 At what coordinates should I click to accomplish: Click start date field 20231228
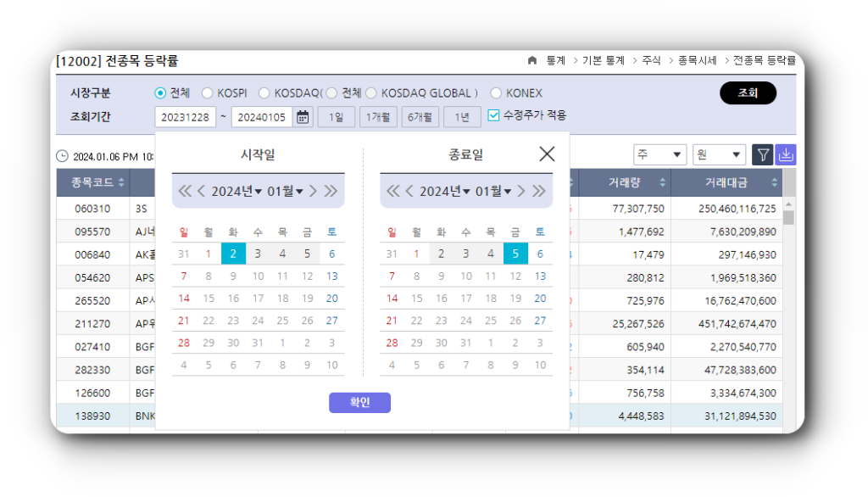tap(185, 117)
